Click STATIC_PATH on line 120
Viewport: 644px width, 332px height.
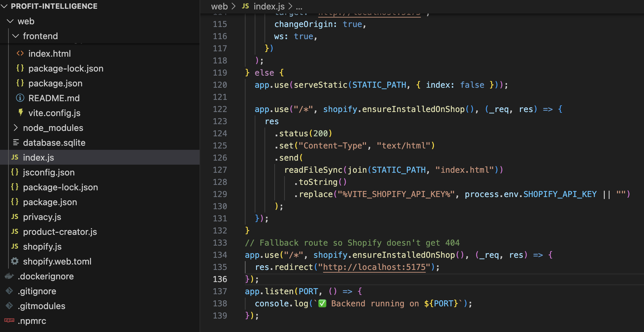pyautogui.click(x=379, y=85)
